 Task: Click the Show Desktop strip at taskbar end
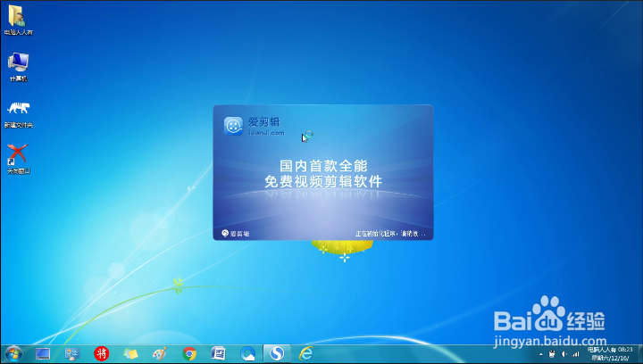[x=639, y=354]
